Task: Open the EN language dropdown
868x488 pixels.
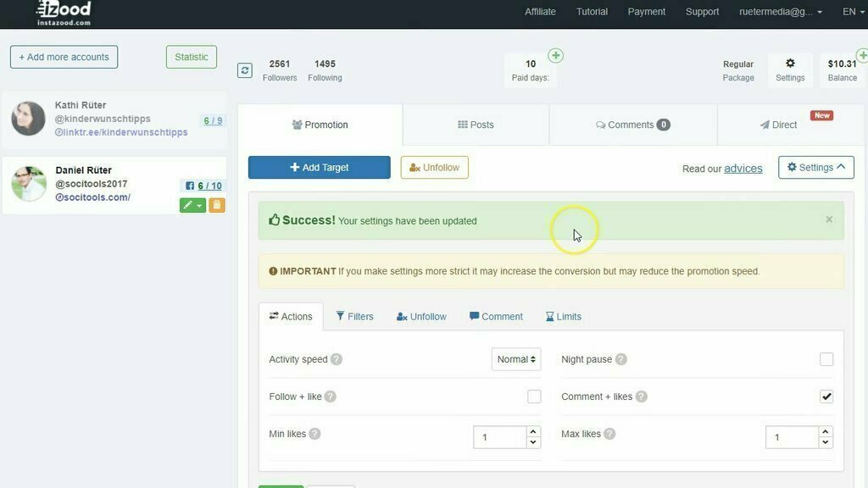Action: point(853,12)
